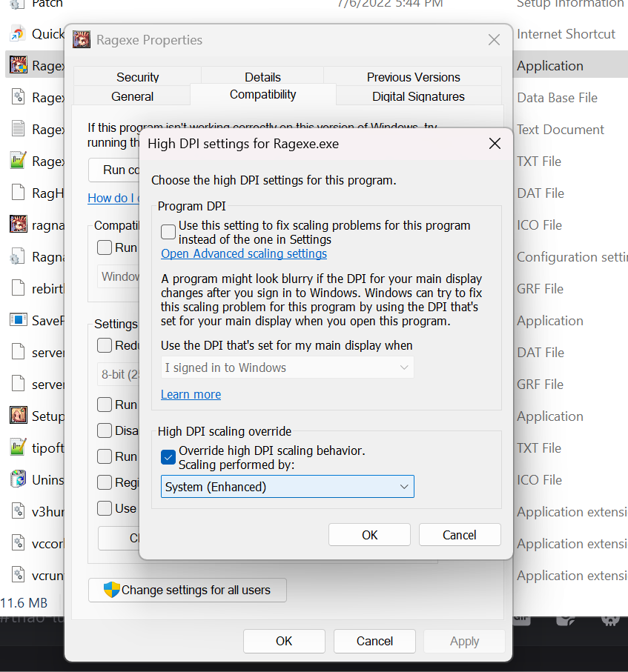
Task: Switch to the Security tab
Action: click(x=137, y=76)
